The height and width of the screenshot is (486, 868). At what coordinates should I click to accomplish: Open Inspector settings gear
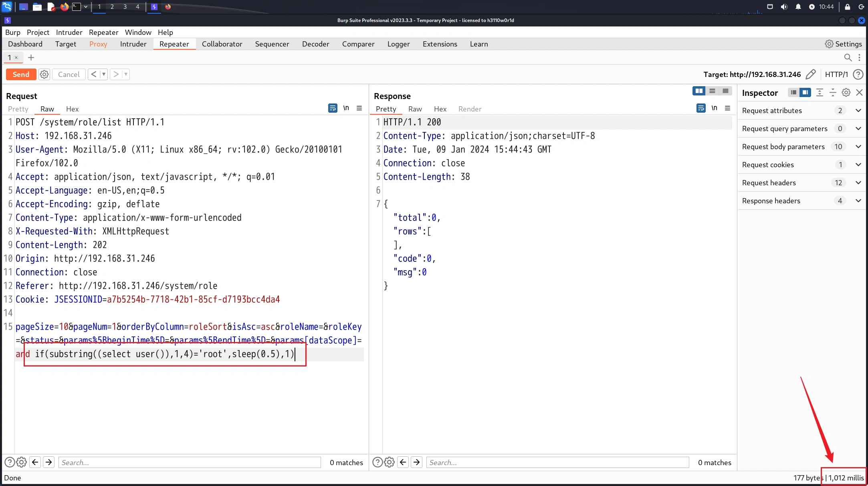pos(846,93)
